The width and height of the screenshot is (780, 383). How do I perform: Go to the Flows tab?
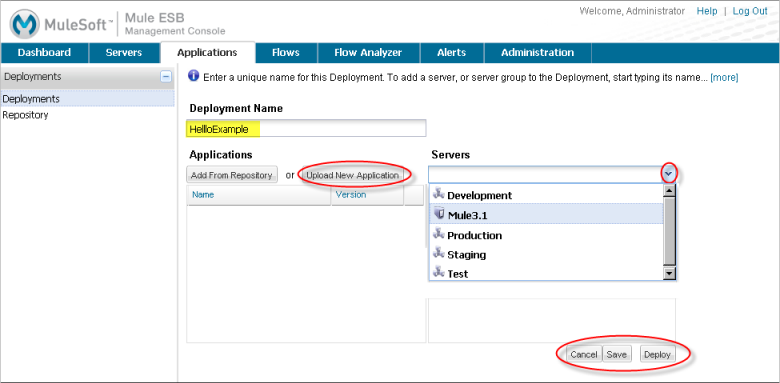point(286,52)
